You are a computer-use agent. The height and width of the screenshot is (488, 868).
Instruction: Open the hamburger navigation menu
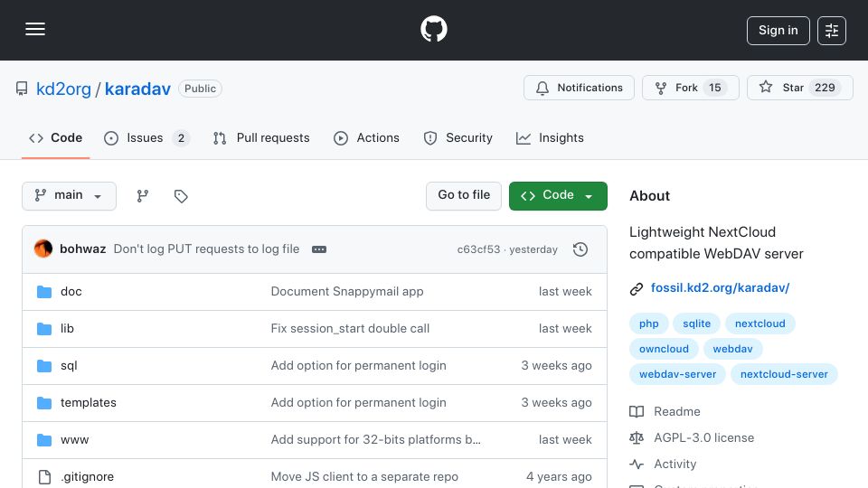[x=35, y=29]
